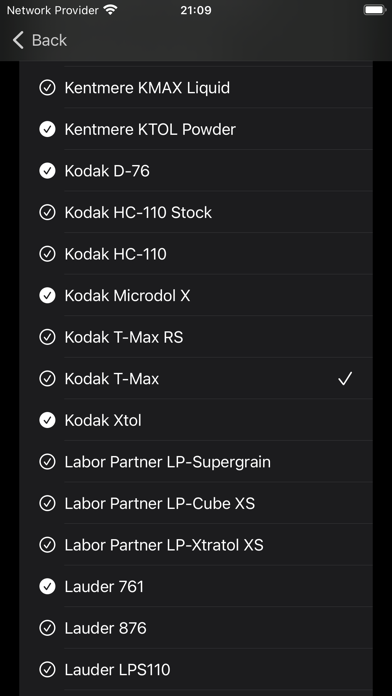The width and height of the screenshot is (392, 696).
Task: Tap the Lauder 761 filled check icon
Action: click(x=47, y=587)
